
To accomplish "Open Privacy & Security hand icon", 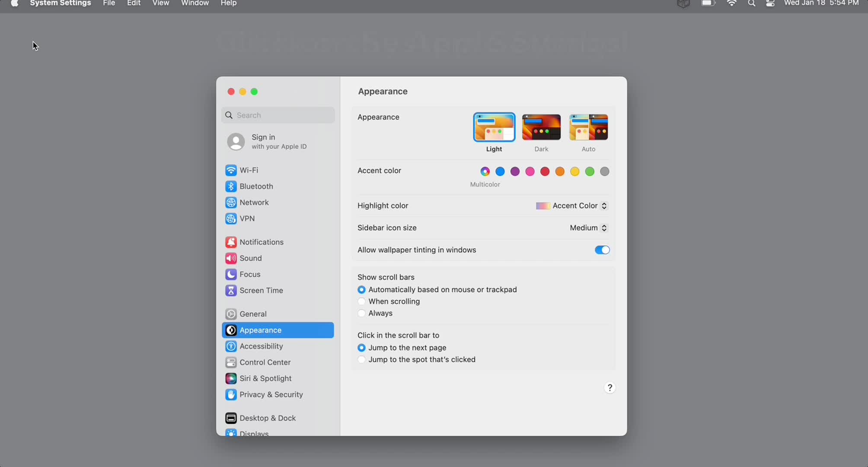I will pyautogui.click(x=231, y=395).
